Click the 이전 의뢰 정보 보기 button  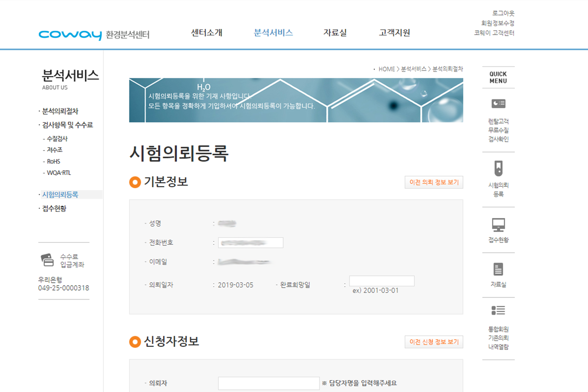pyautogui.click(x=434, y=182)
